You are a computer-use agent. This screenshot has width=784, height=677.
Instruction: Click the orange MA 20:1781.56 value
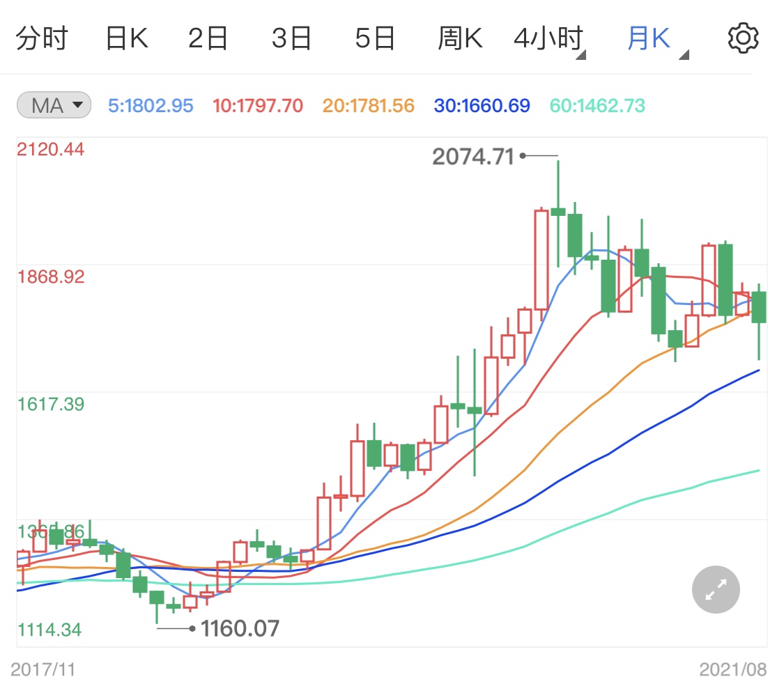pyautogui.click(x=368, y=104)
